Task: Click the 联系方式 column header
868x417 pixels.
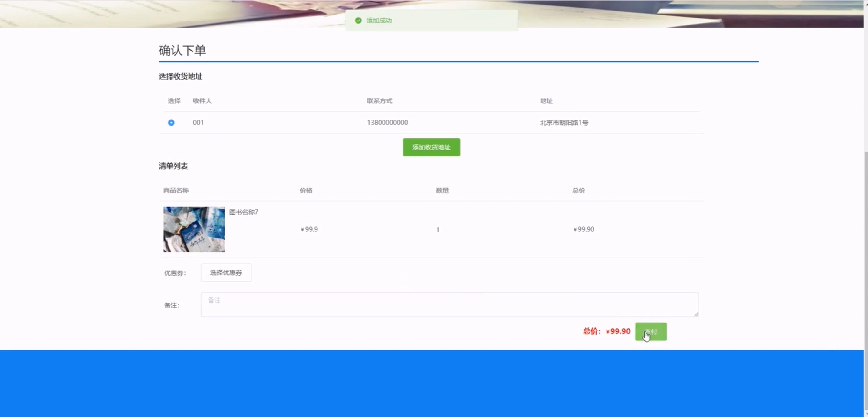Action: coord(380,101)
